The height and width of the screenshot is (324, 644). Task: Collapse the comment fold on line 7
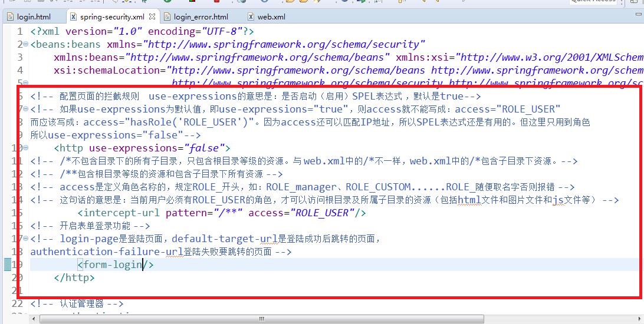point(26,109)
